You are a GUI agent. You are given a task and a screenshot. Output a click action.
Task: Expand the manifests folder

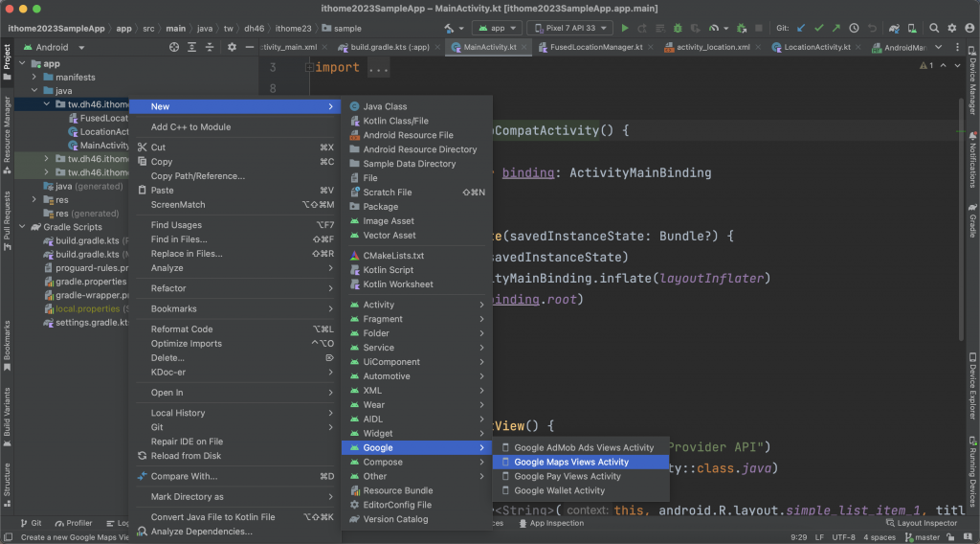coord(34,77)
